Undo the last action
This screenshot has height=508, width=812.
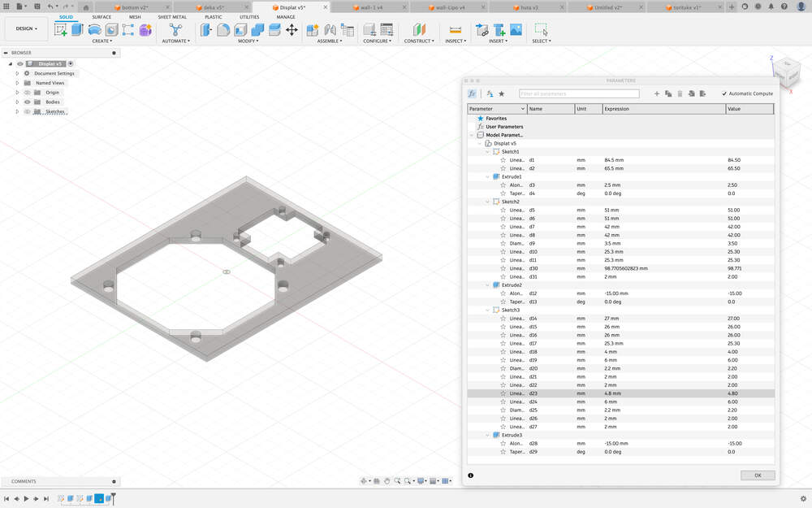tap(50, 7)
